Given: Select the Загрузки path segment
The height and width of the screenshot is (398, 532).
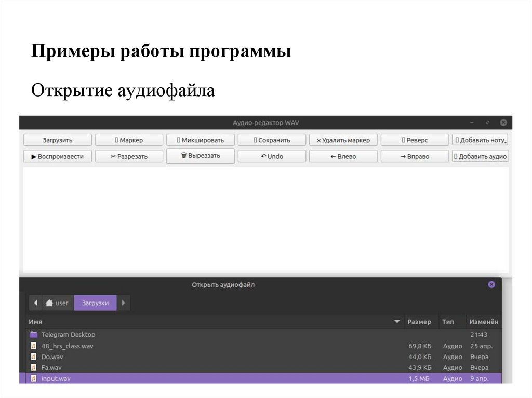Looking at the screenshot, I should (x=96, y=303).
